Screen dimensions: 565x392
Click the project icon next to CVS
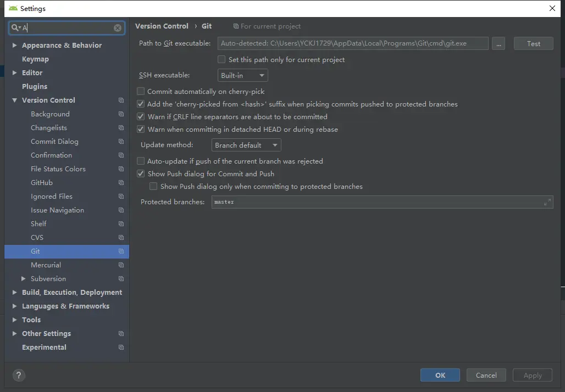(121, 238)
